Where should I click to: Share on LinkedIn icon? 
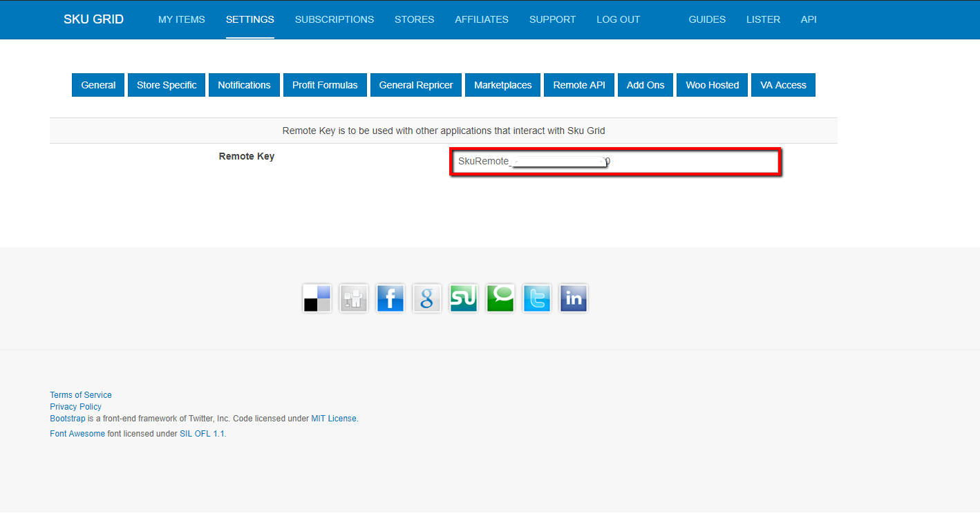click(574, 298)
